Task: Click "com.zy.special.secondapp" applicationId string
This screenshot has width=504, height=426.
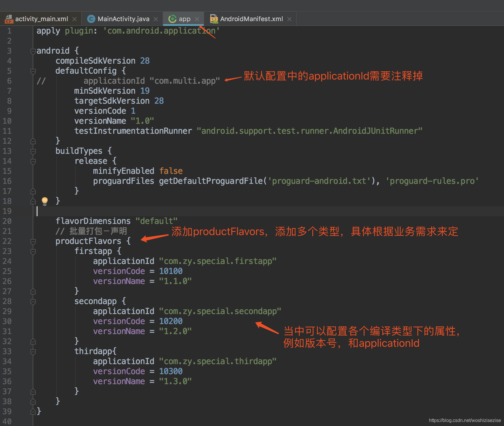Action: pyautogui.click(x=220, y=311)
